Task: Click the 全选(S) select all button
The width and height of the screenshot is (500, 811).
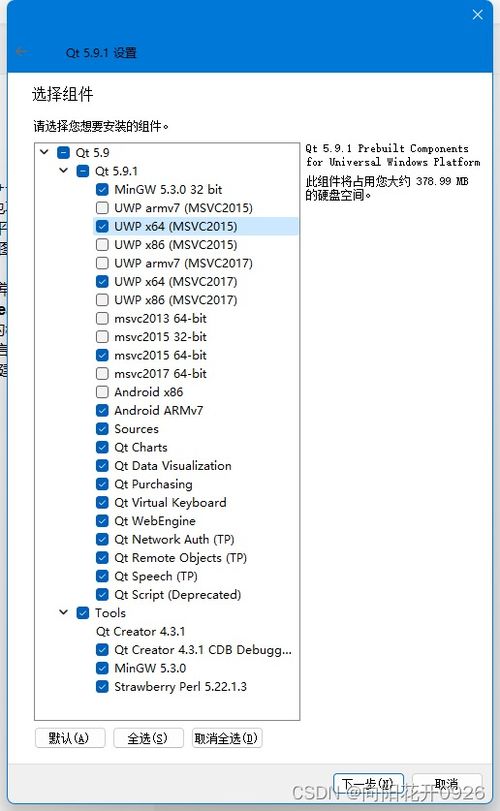Action: 148,738
